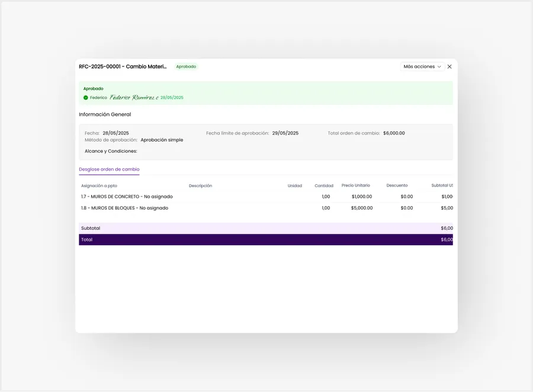Click the Federico Ramírez signature

(134, 98)
